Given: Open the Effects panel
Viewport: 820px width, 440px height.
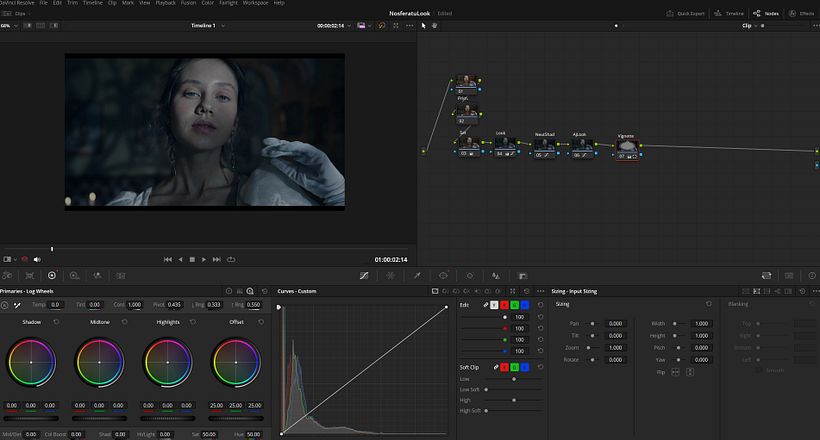Looking at the screenshot, I should pyautogui.click(x=802, y=13).
